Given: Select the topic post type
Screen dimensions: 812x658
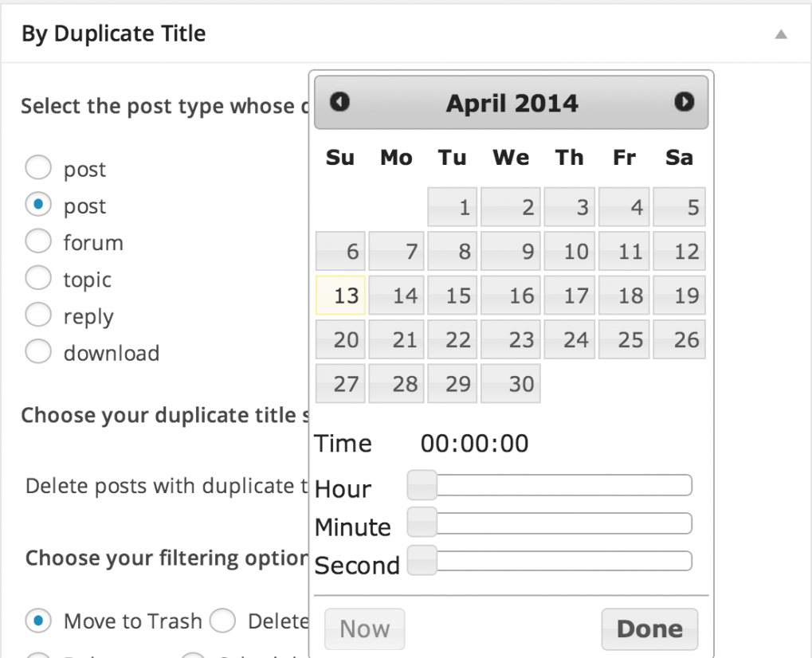Looking at the screenshot, I should pos(37,279).
